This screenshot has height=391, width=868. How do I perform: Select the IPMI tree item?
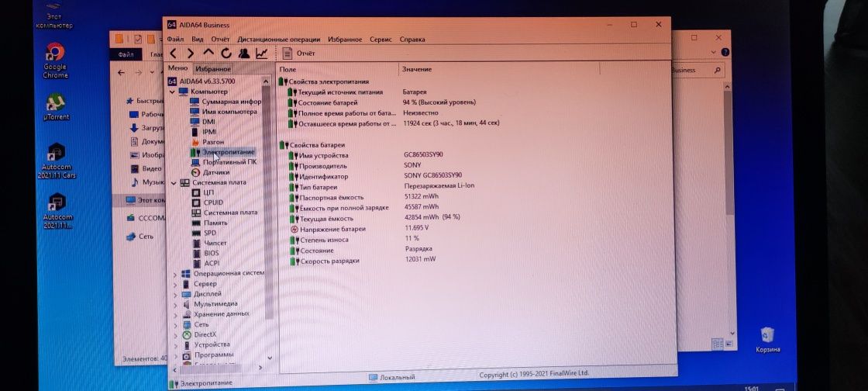tap(203, 131)
